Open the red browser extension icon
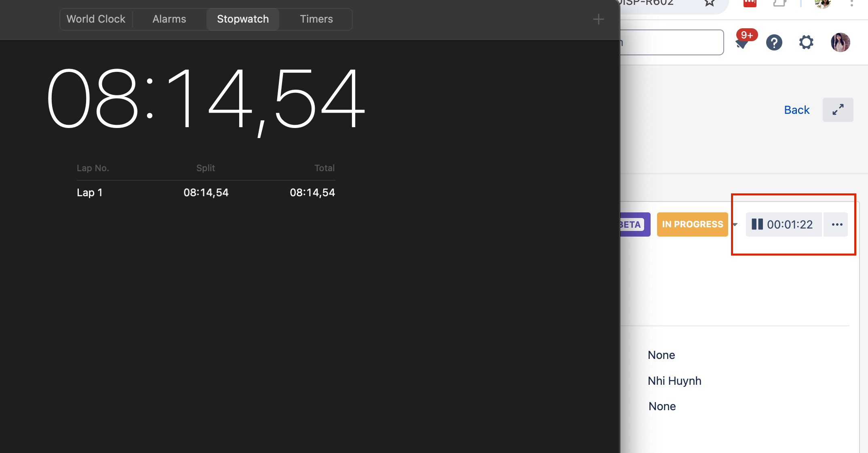Viewport: 868px width, 453px height. (750, 3)
